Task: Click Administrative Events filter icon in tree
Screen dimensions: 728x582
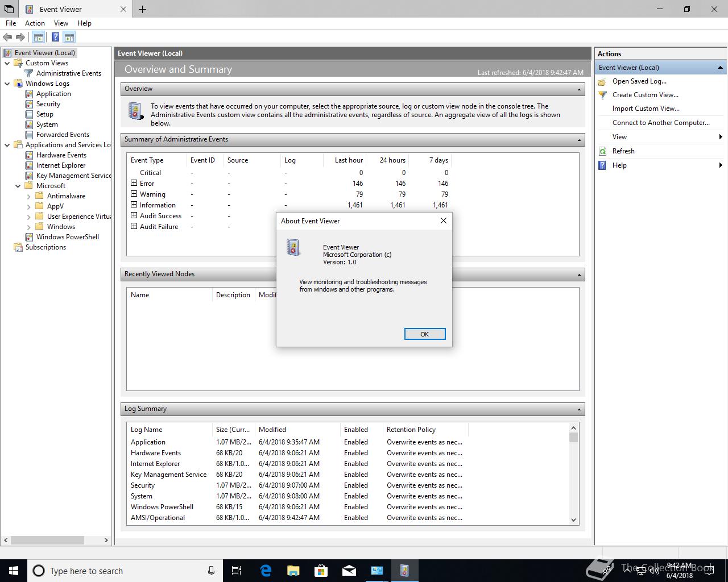Action: coord(29,73)
